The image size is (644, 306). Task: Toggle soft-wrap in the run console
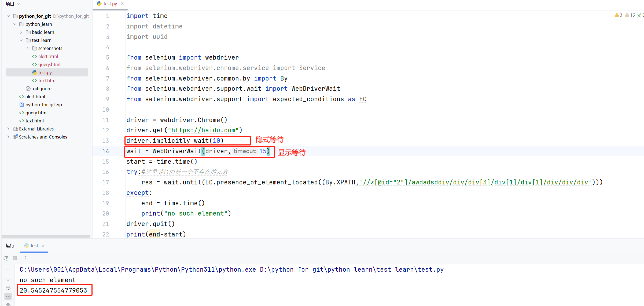pos(8,288)
